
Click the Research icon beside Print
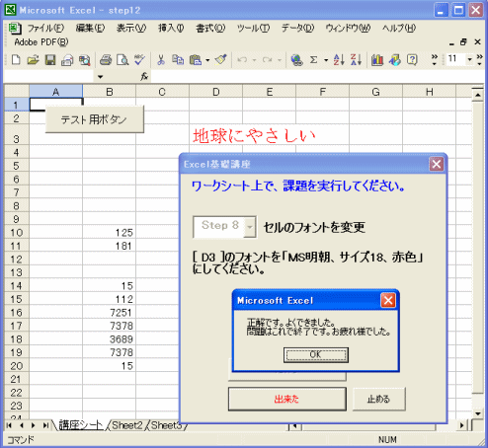pos(85,60)
